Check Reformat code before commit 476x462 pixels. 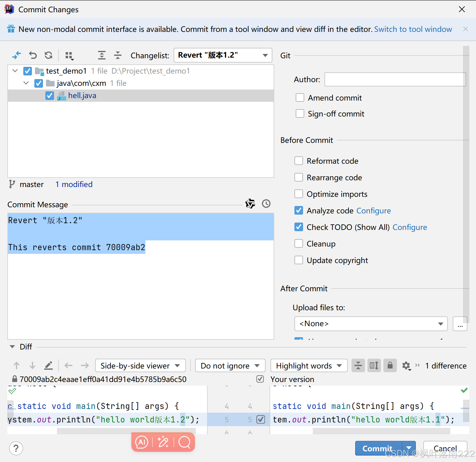pyautogui.click(x=298, y=161)
